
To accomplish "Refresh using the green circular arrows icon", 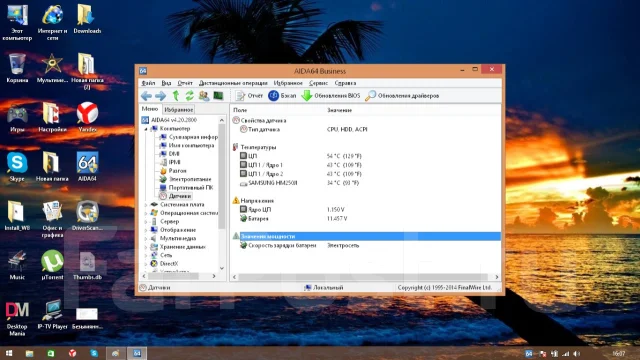I will (189, 96).
